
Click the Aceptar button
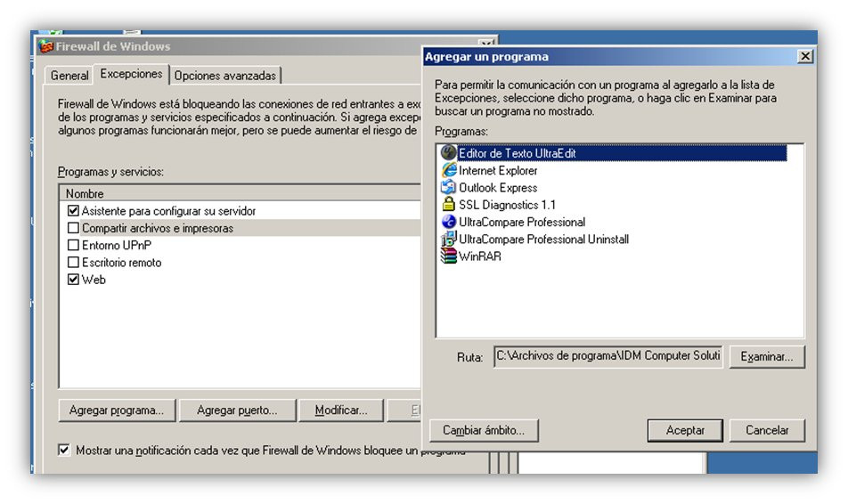click(x=685, y=430)
